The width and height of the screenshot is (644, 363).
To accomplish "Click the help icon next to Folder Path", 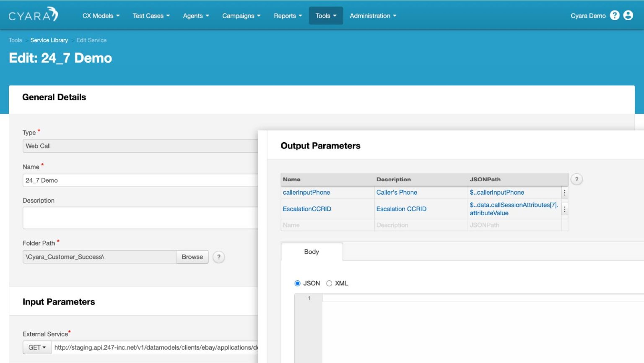I will click(x=218, y=257).
